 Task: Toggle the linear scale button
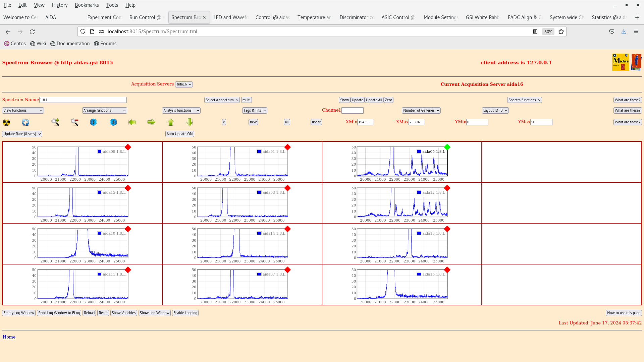pos(316,122)
